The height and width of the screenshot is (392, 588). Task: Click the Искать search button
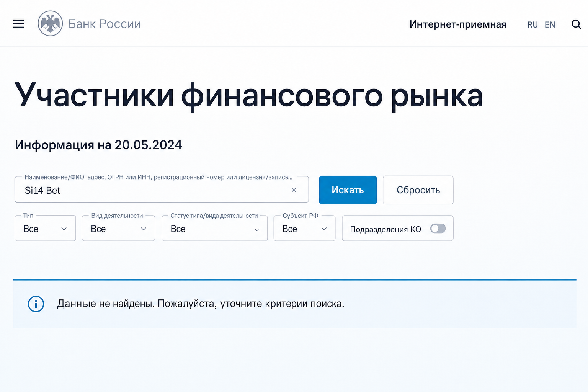click(x=348, y=190)
